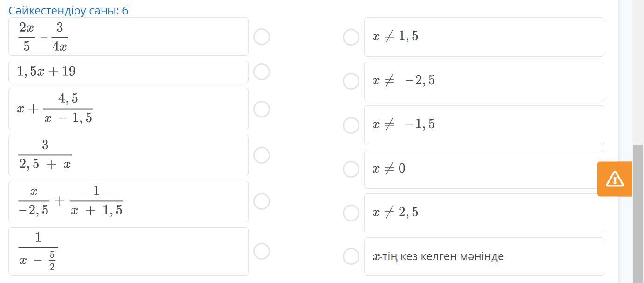Choose radio button for x ≠ −2,5
Viewport: 644px width, 283px height.
pyautogui.click(x=351, y=81)
